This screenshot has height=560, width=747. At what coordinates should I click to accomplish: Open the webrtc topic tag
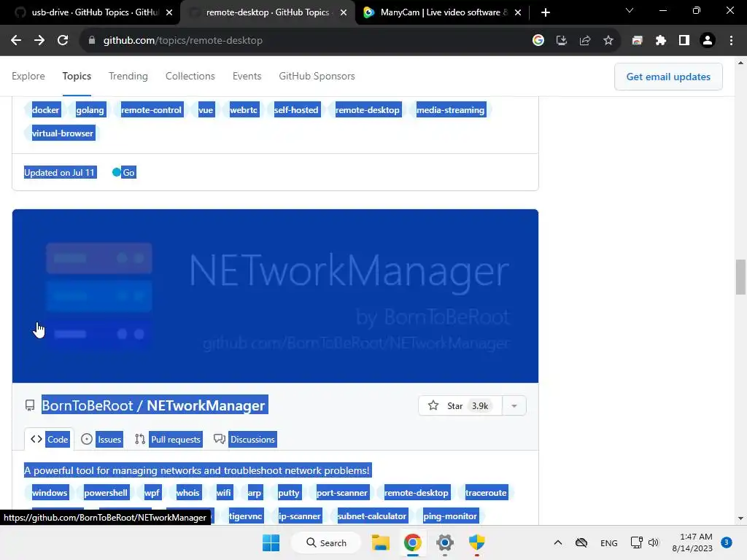[x=244, y=110]
